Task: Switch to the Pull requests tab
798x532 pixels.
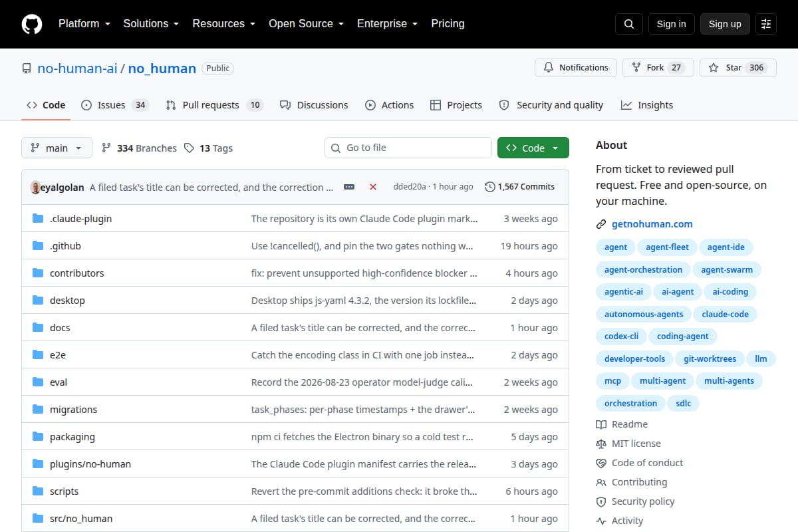Action: coord(215,105)
